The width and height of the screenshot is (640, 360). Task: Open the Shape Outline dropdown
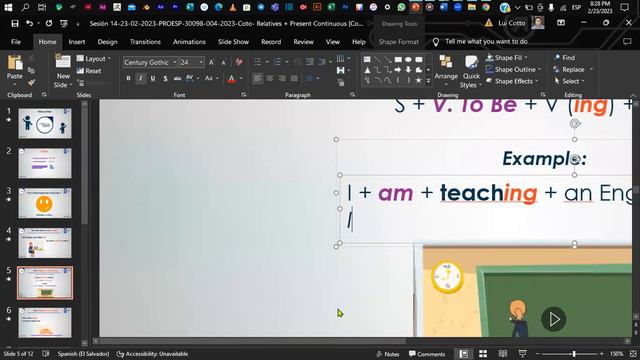pyautogui.click(x=513, y=70)
